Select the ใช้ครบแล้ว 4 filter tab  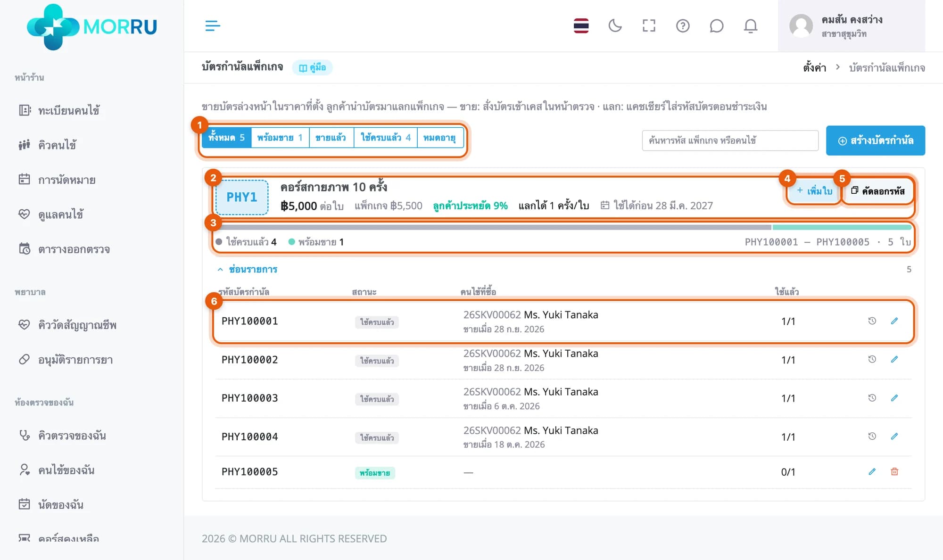pos(386,138)
